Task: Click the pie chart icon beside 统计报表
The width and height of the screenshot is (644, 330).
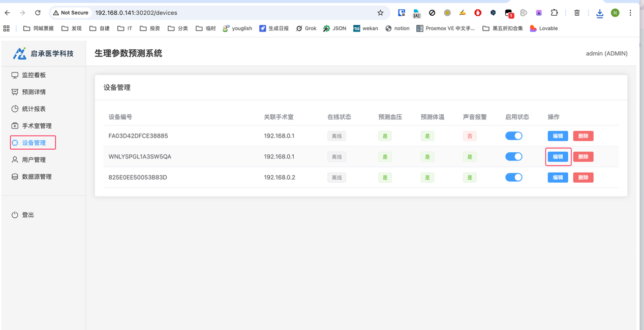Action: tap(15, 109)
